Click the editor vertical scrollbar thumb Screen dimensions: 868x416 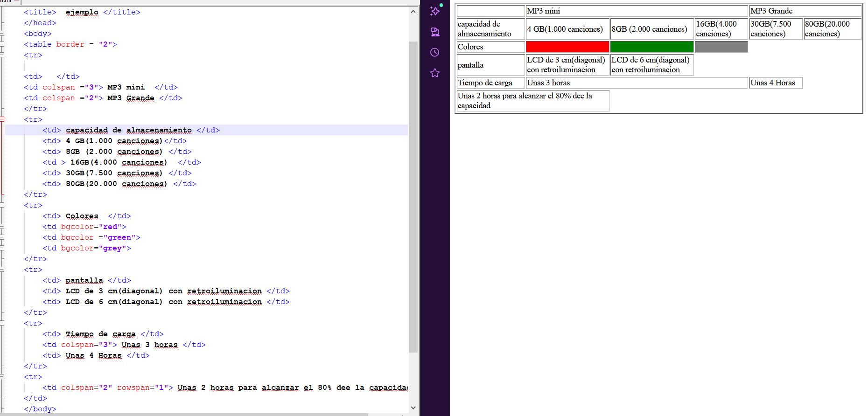point(413,196)
